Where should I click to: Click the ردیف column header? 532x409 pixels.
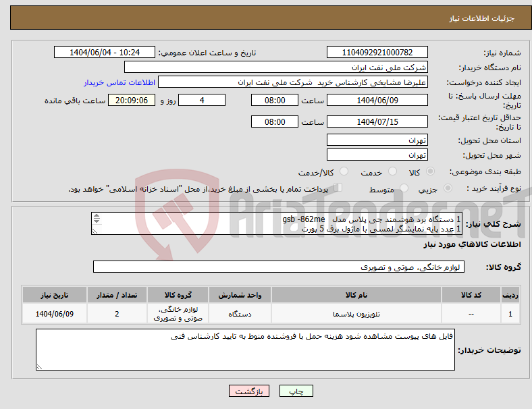[510, 295]
